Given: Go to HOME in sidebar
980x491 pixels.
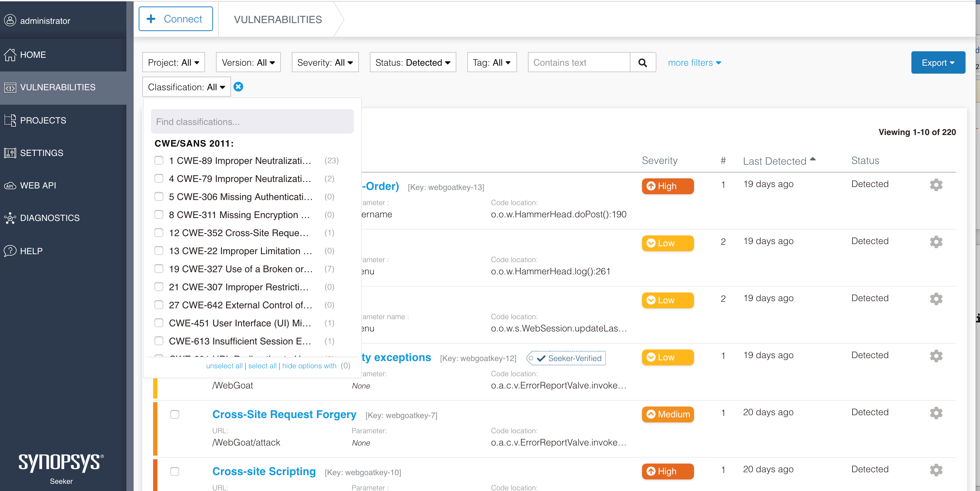Looking at the screenshot, I should 63,55.
